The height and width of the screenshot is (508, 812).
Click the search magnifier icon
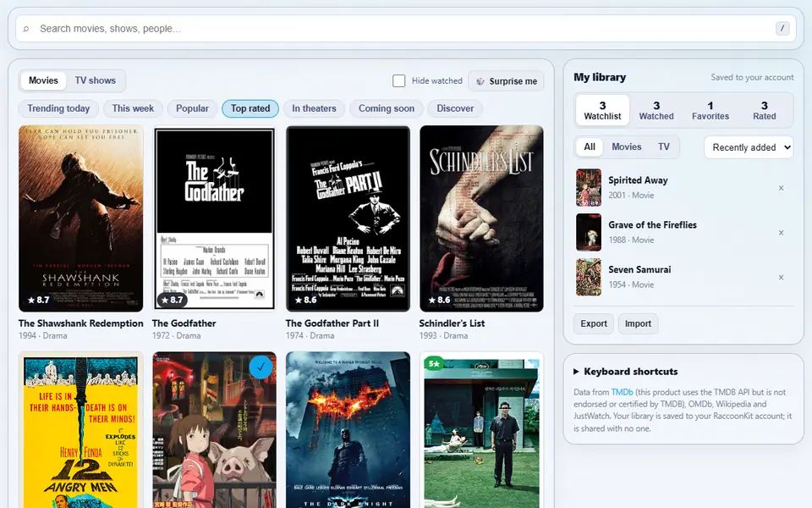[26, 29]
